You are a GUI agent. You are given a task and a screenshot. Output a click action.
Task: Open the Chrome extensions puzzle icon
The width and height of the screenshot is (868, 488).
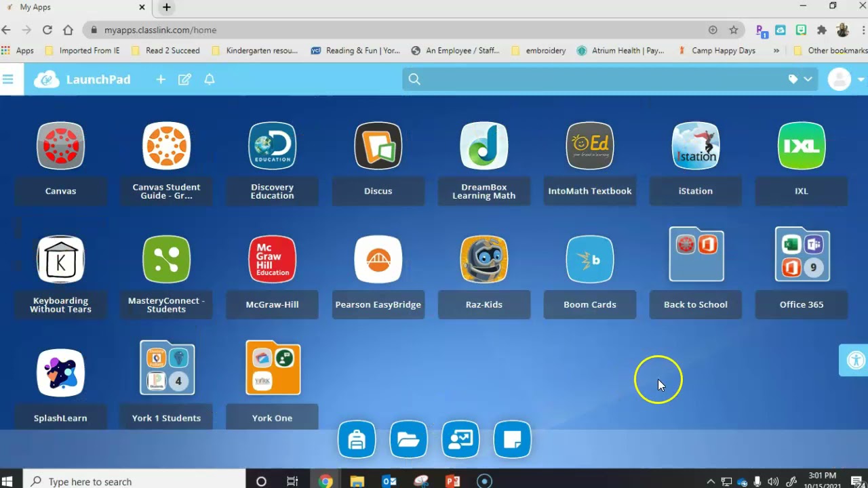(x=822, y=30)
